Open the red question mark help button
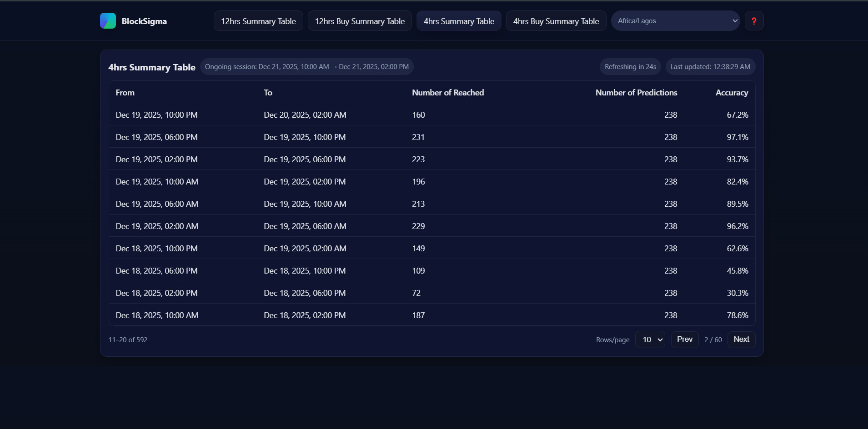Screen dimensions: 868x429 coord(754,21)
